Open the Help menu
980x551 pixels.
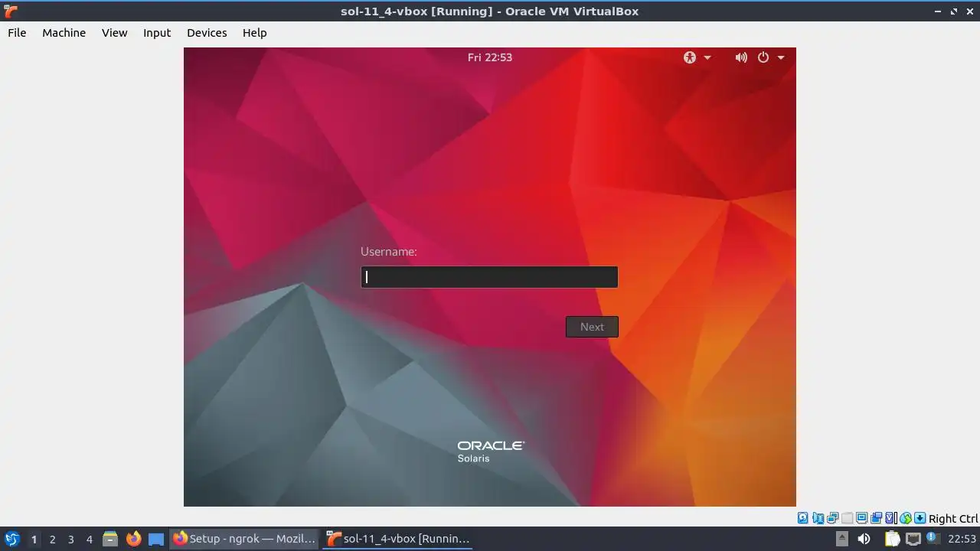[255, 33]
